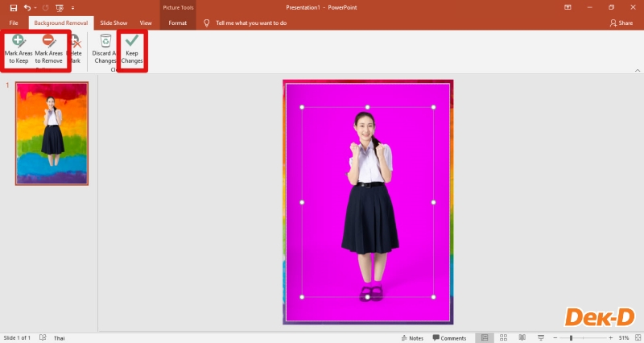Click the Share button
Screen dimensions: 644x343
[x=621, y=23]
